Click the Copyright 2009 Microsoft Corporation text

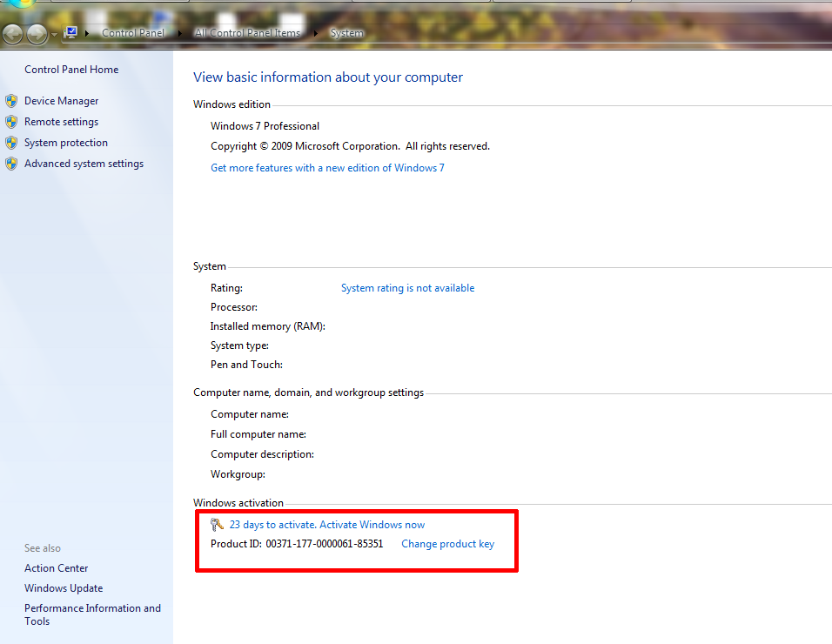click(x=350, y=146)
